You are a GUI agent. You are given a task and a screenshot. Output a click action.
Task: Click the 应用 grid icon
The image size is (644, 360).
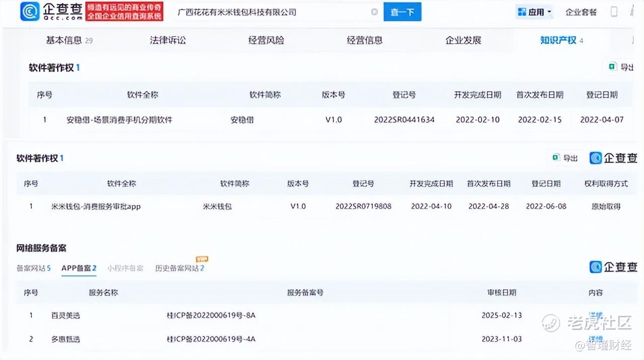click(522, 12)
